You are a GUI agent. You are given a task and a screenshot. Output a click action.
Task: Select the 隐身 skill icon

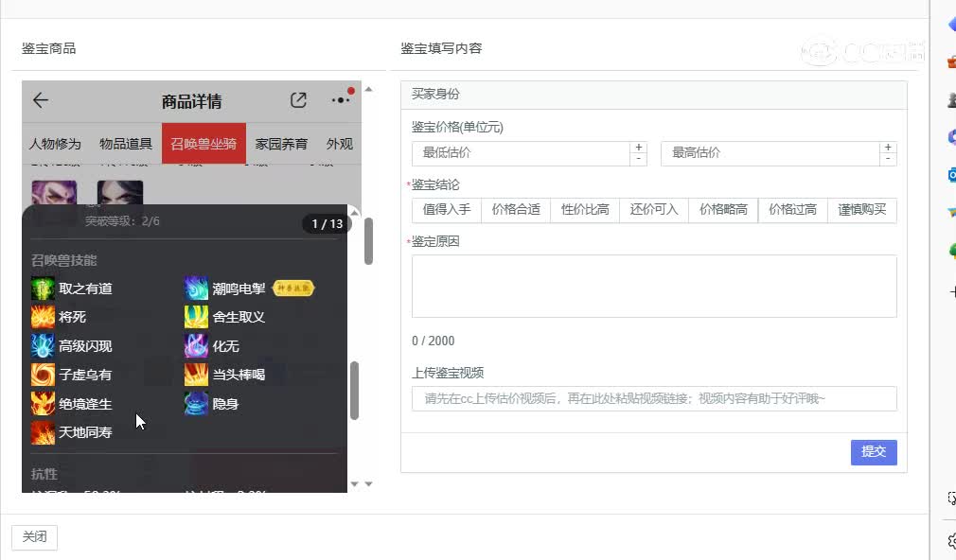pyautogui.click(x=196, y=403)
